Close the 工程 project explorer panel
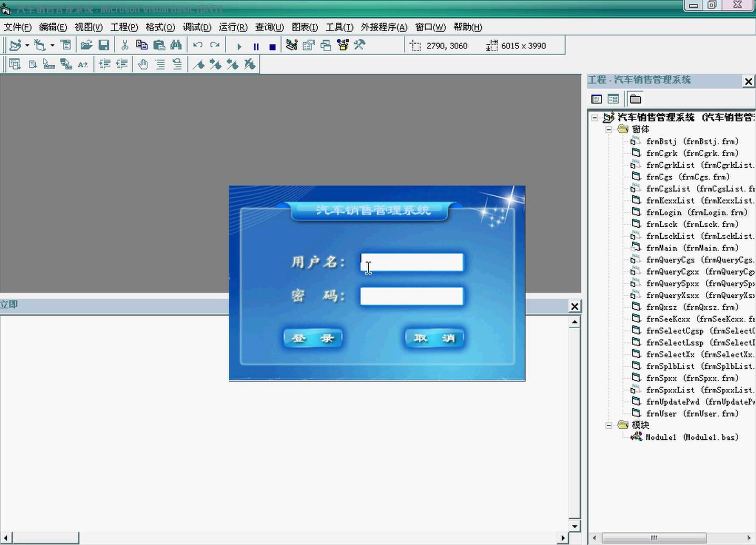Image resolution: width=756 pixels, height=545 pixels. [x=748, y=81]
